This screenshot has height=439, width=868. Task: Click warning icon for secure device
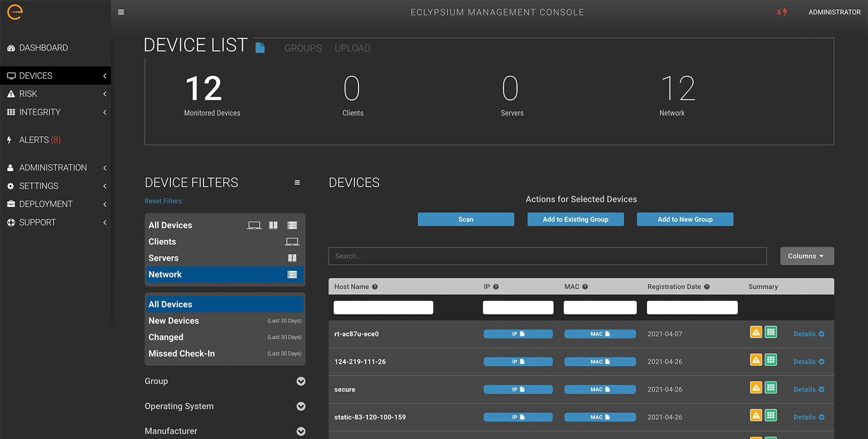756,387
